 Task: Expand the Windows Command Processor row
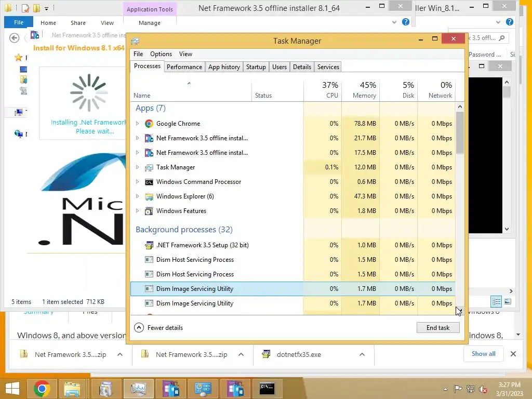pos(137,182)
